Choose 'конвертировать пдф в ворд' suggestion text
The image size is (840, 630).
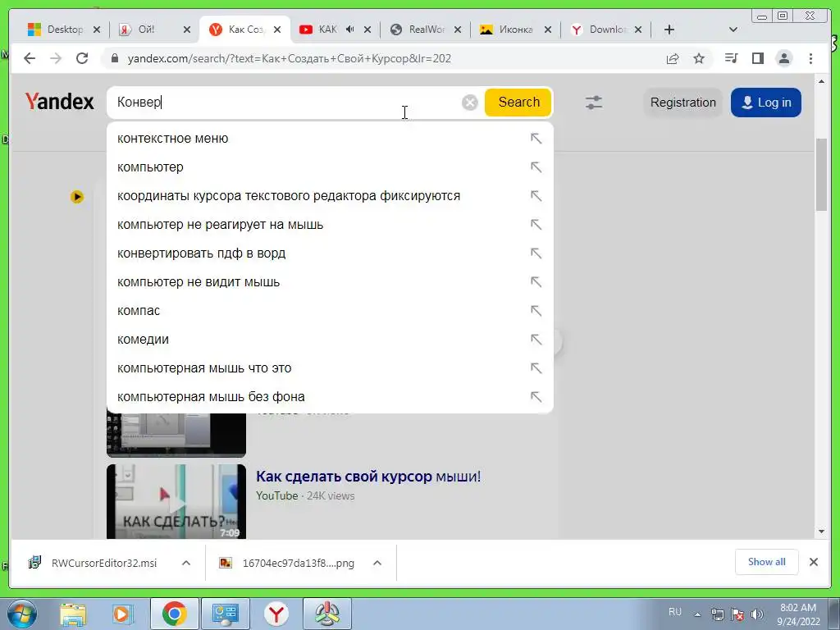tap(202, 253)
